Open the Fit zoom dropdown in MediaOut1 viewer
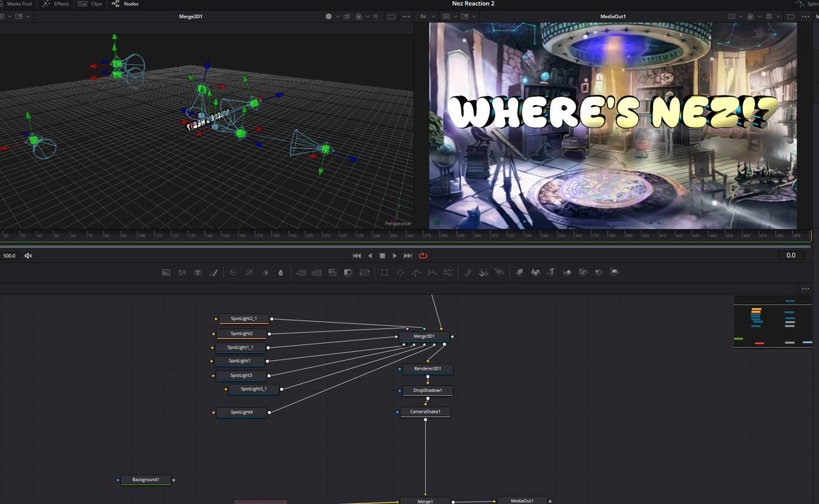 [427, 16]
